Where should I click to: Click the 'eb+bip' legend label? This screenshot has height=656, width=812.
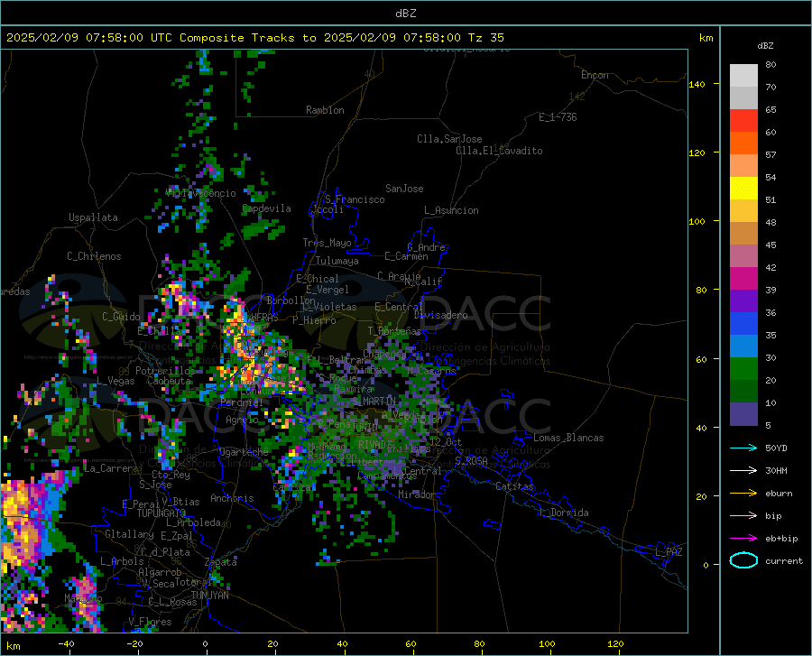781,539
